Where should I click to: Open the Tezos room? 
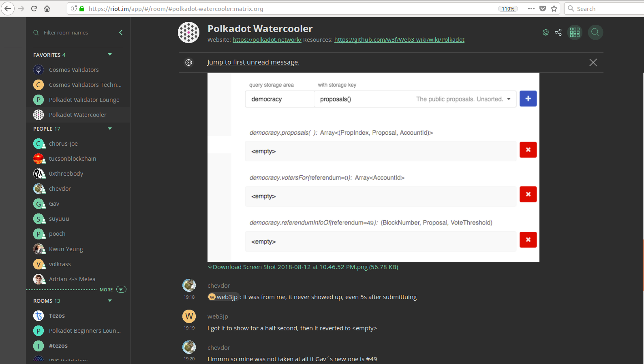click(x=78, y=316)
